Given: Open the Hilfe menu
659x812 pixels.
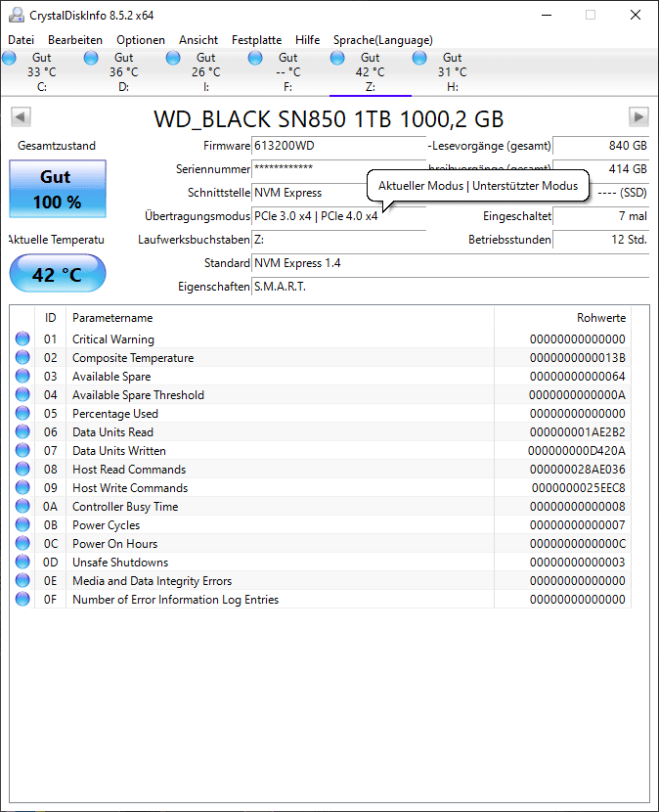Looking at the screenshot, I should coord(307,40).
